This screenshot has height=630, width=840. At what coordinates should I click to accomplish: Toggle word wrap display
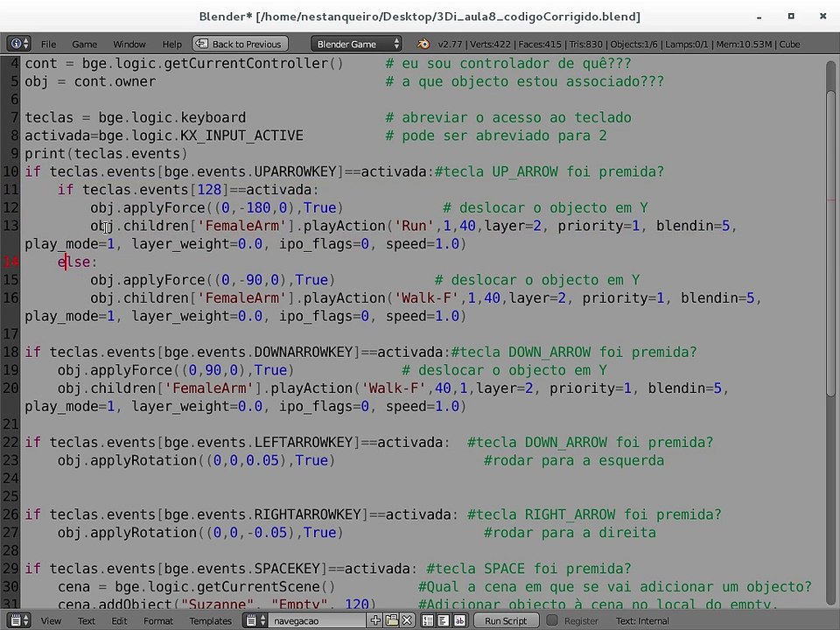point(444,620)
